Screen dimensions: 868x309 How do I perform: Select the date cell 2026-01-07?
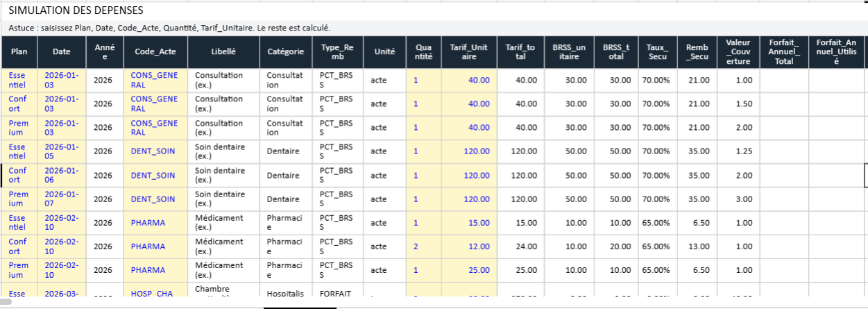[61, 199]
